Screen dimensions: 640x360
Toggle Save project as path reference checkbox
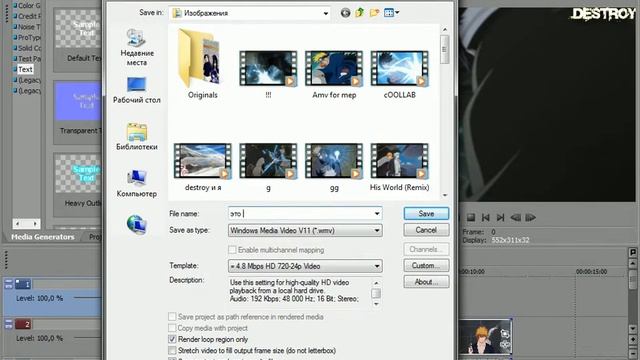tap(172, 317)
